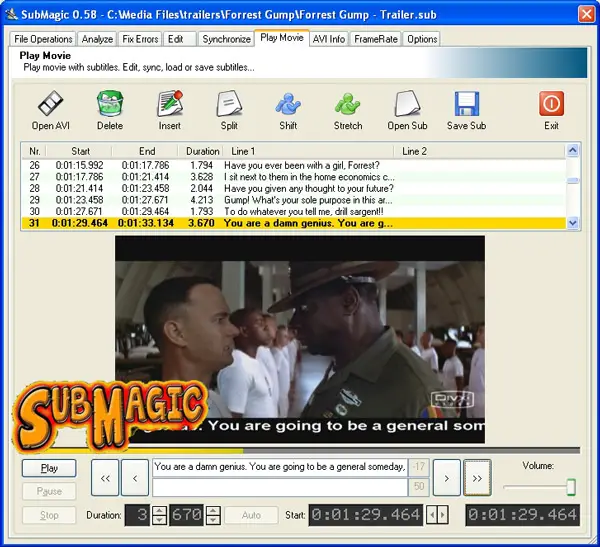This screenshot has height=547, width=600.
Task: Insert a new subtitle with Insert icon
Action: 170,103
